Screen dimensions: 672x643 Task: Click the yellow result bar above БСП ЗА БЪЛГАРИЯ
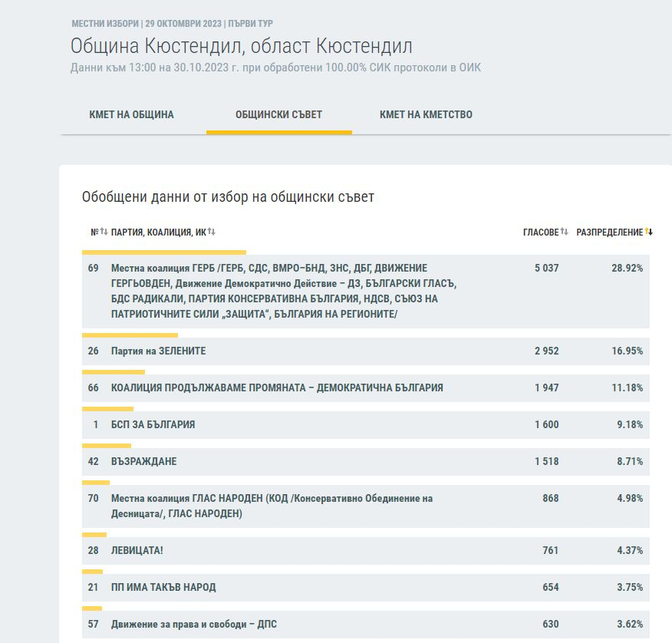(107, 409)
